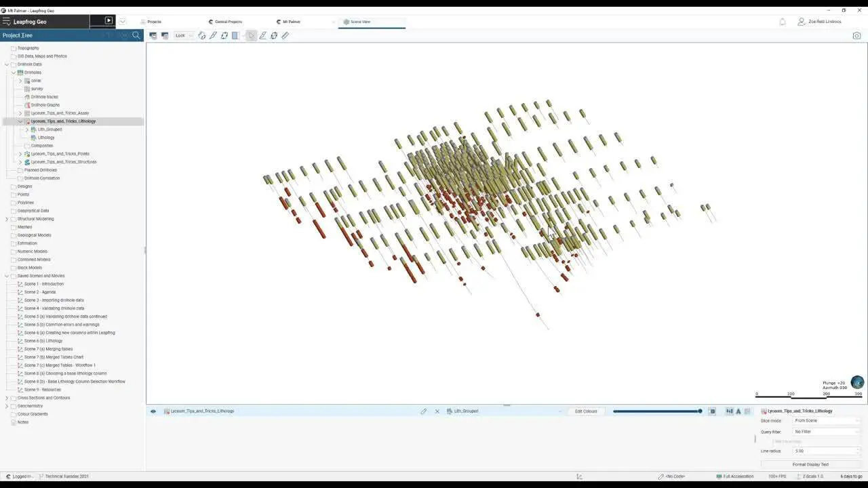Collapse the Drillhole Data folder
Viewport: 868px width, 488px height.
[x=7, y=64]
